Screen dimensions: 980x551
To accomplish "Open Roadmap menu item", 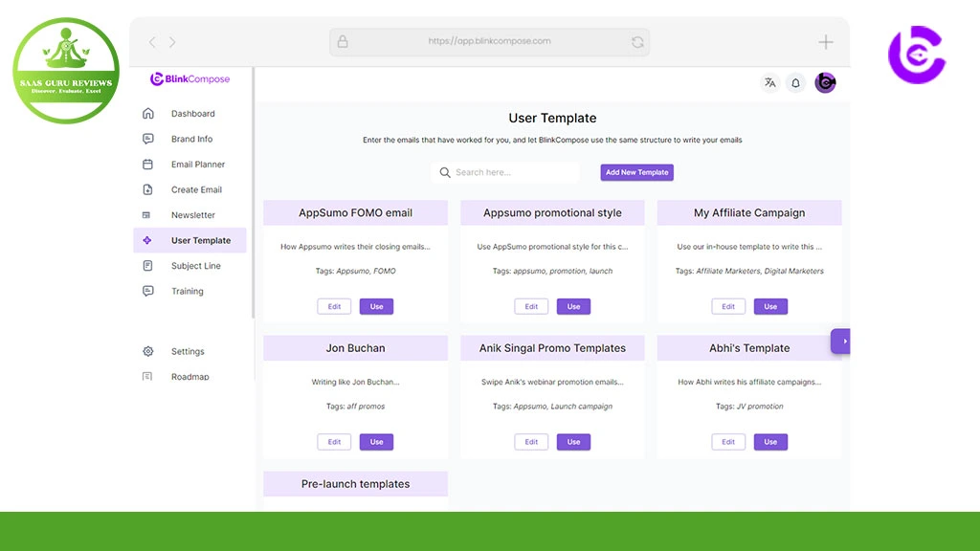I will pos(190,376).
